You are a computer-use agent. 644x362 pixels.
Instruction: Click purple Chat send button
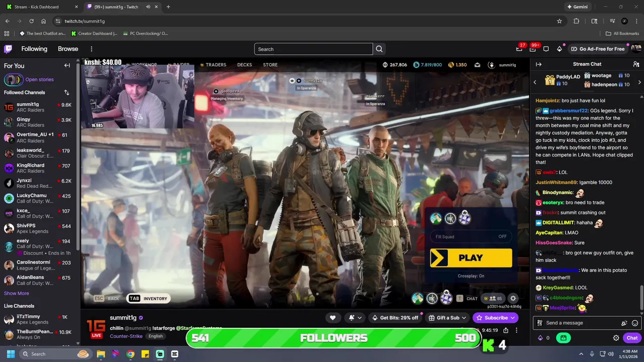point(632,338)
